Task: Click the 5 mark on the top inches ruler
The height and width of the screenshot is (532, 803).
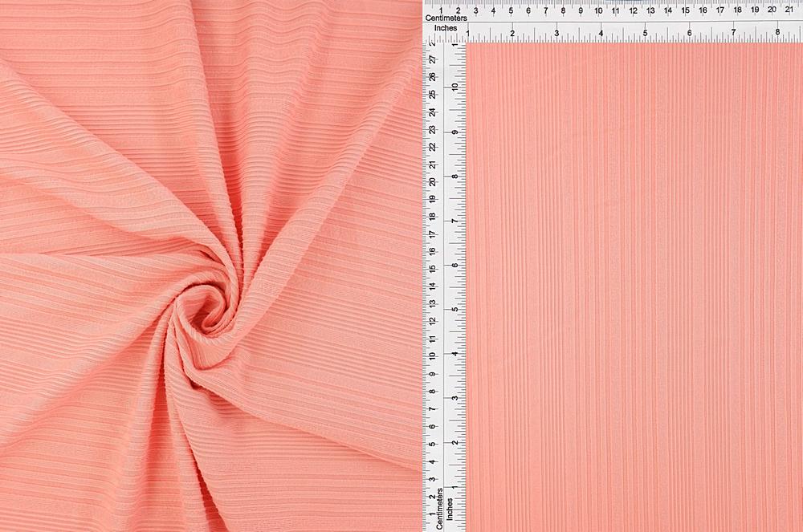Action: 646,33
